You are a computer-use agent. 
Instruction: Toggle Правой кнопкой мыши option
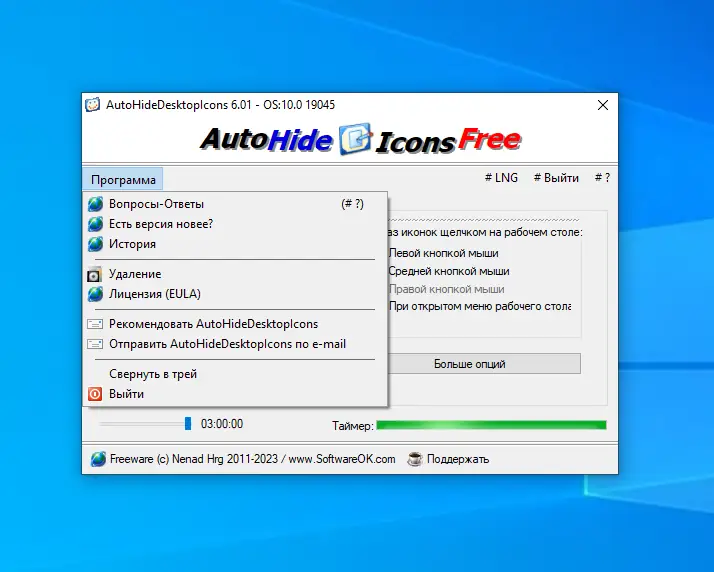tap(447, 289)
